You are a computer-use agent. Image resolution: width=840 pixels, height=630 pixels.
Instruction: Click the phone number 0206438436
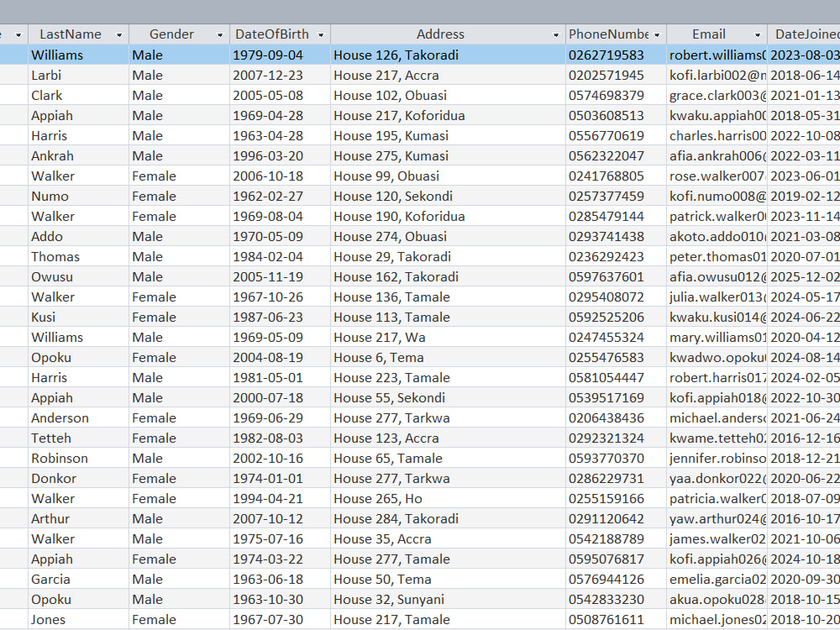tap(616, 417)
